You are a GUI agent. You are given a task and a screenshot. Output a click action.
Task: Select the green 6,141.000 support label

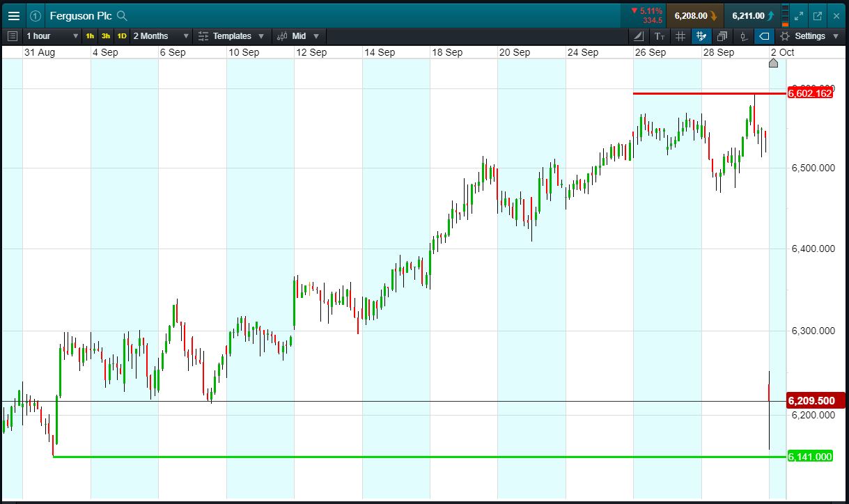coord(810,457)
